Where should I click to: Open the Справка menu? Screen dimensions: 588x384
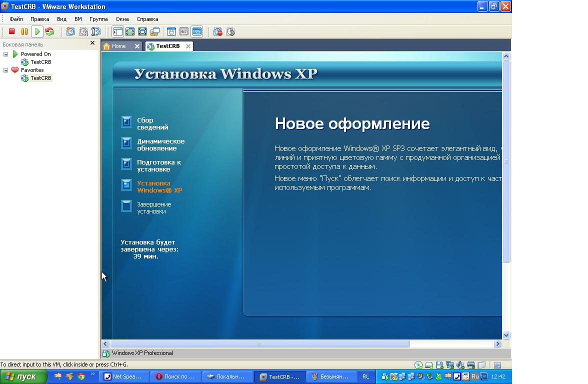147,19
